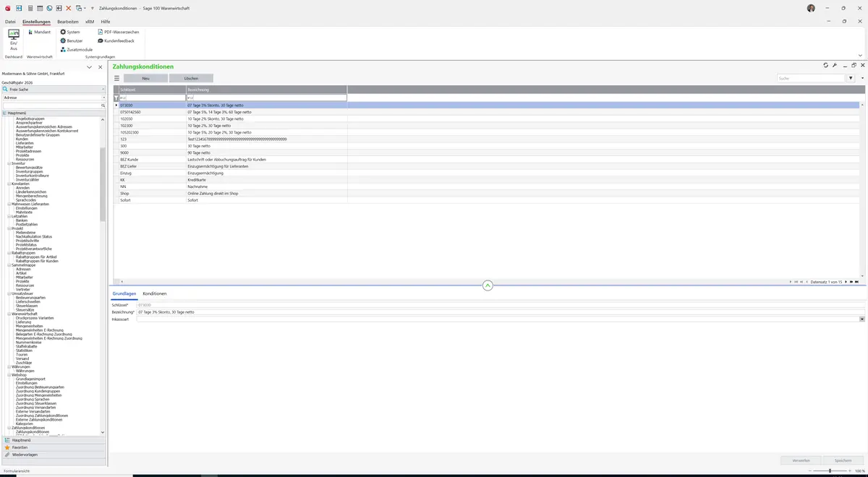The image size is (868, 477).
Task: Click the Bezeichnung input field
Action: click(x=501, y=311)
